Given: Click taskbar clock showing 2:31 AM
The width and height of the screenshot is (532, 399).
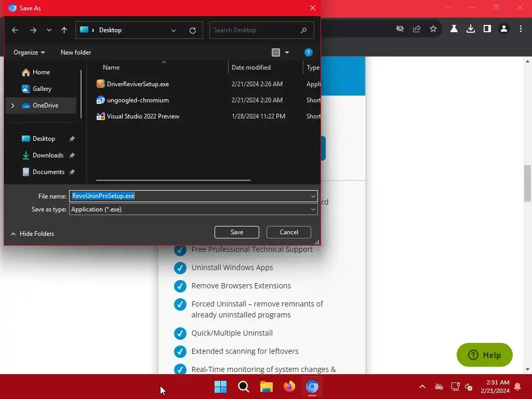Looking at the screenshot, I should (495, 387).
